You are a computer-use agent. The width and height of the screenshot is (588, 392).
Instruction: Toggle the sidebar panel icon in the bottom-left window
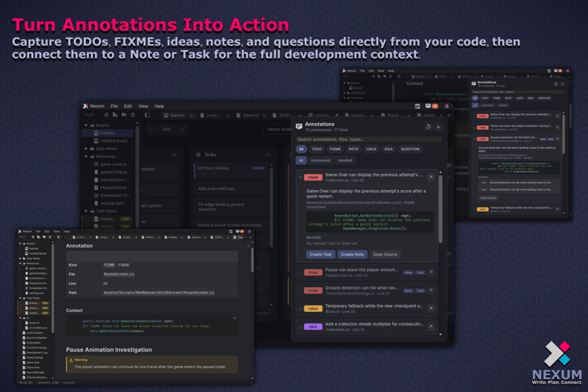click(60, 237)
